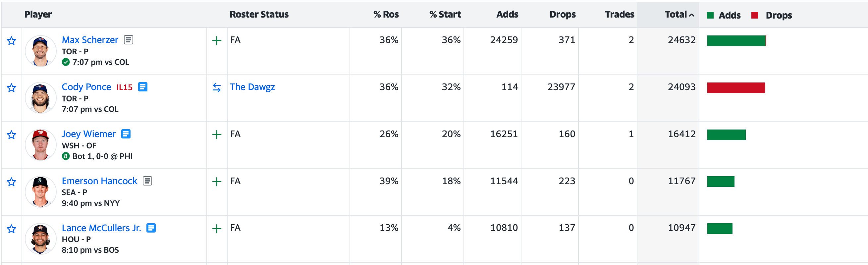Screen dimensions: 868x265
Task: Add Lance McCullers Jr. using plus icon
Action: (217, 229)
